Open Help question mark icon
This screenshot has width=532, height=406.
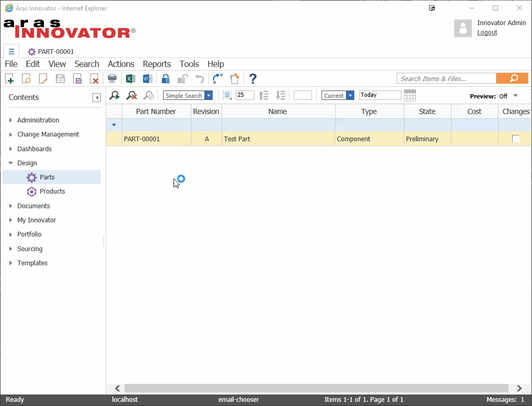(x=253, y=79)
